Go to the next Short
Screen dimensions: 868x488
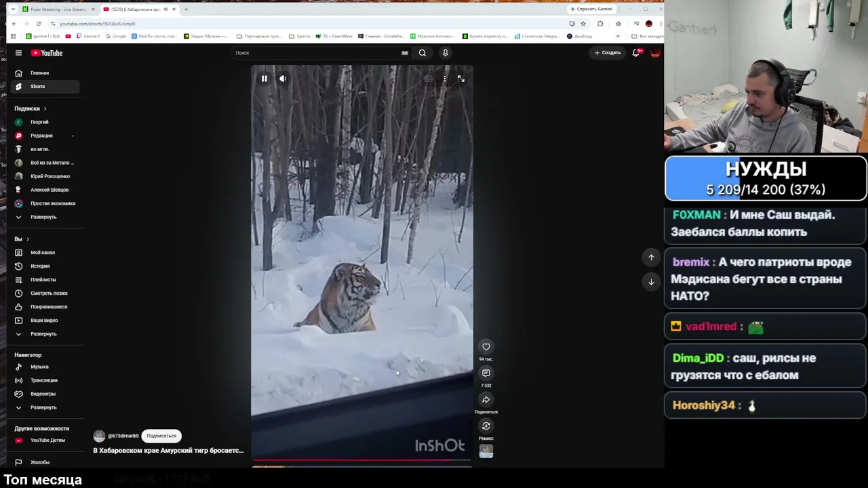[x=651, y=282]
